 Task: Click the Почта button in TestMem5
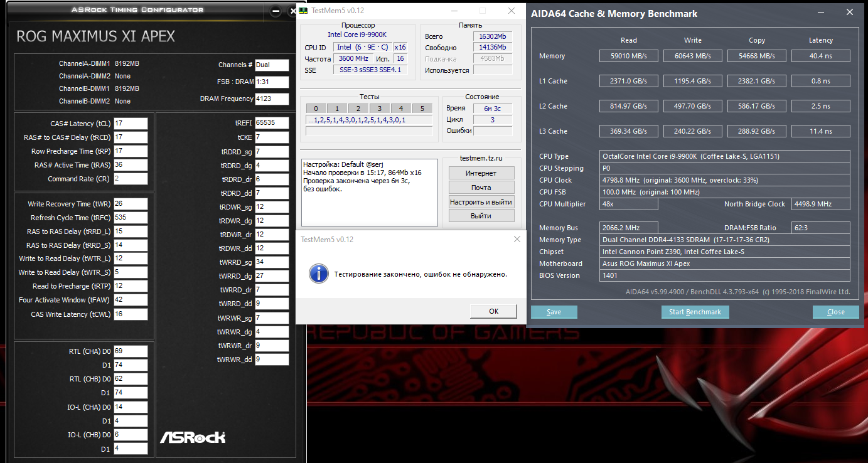pos(481,188)
